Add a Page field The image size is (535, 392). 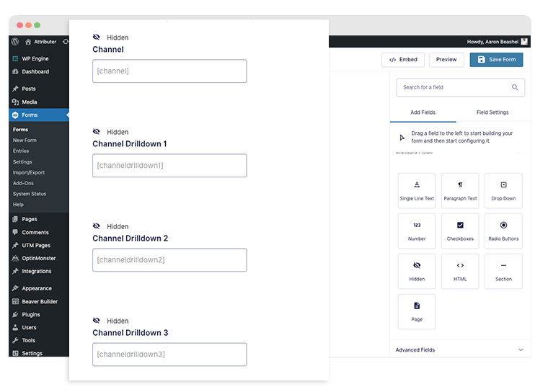(417, 311)
